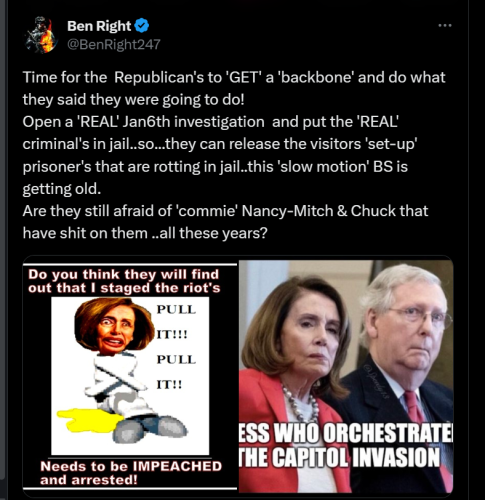Viewport: 485px width, 500px height.
Task: Open the left meme image with PULL IT text
Action: coord(130,376)
